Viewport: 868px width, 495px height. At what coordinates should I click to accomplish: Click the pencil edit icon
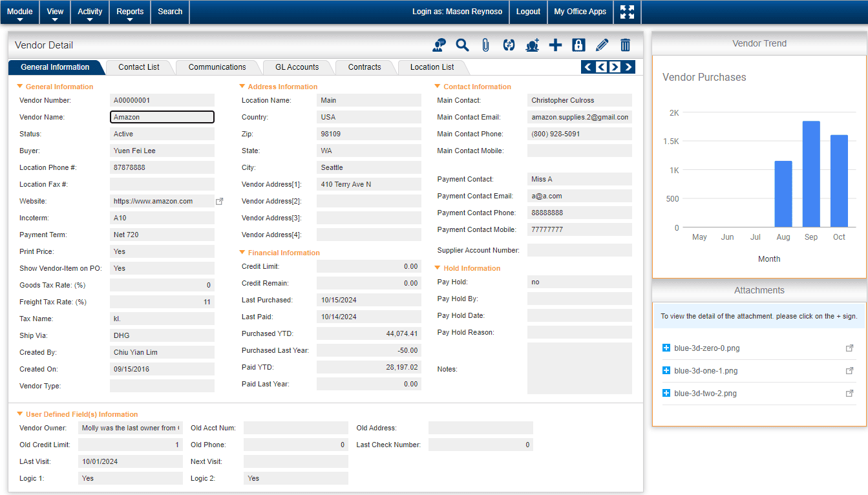[x=602, y=45]
